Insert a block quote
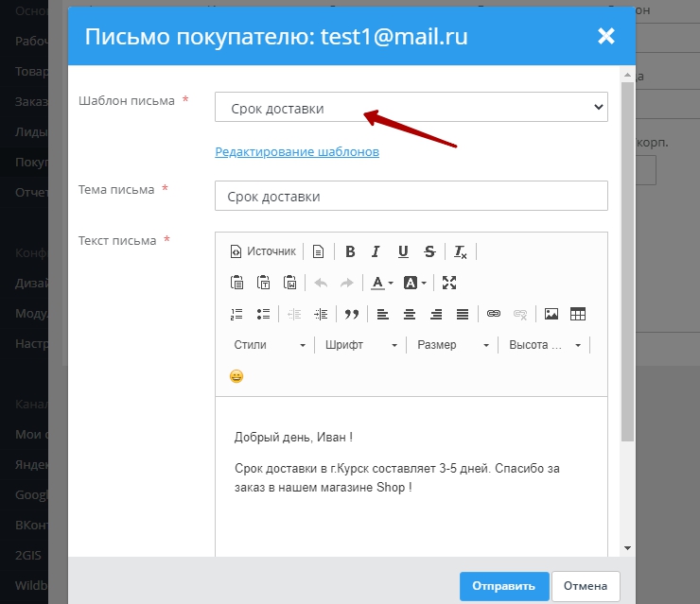 (x=351, y=314)
